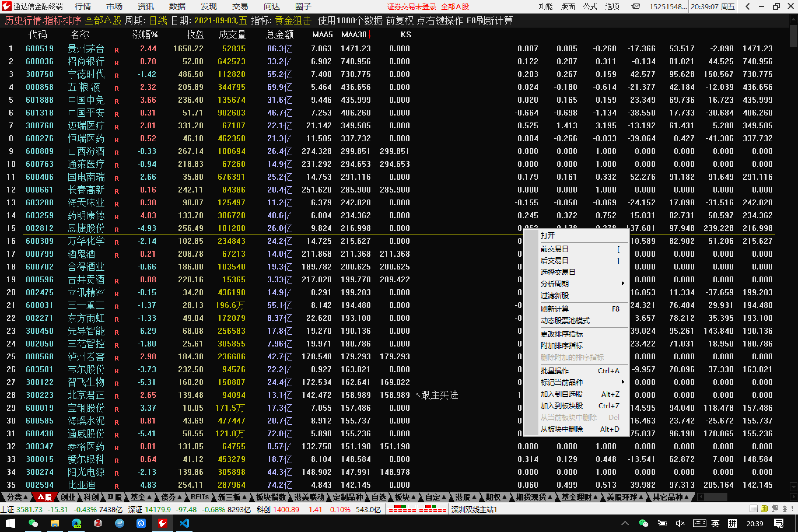Click the mail envelope icon in title bar

tap(636, 6)
